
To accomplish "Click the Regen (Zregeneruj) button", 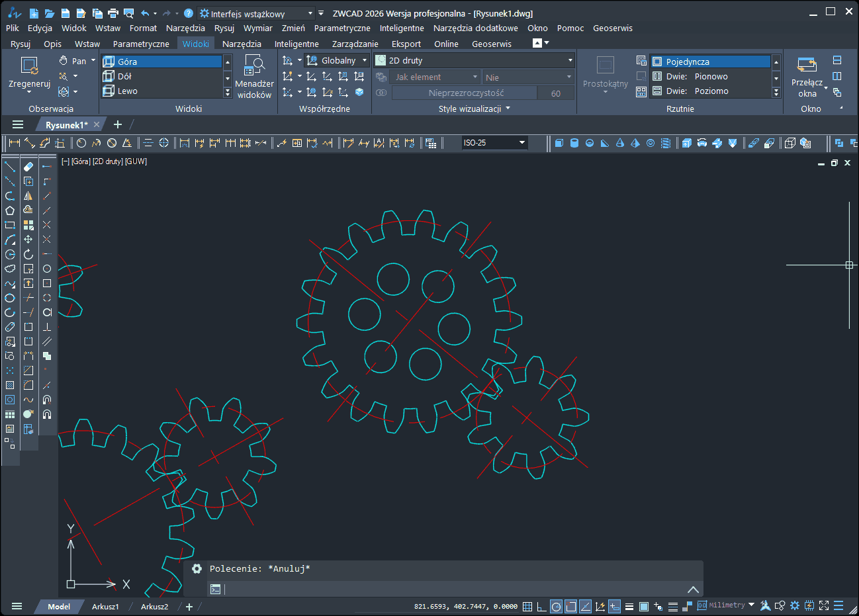I will 29,74.
